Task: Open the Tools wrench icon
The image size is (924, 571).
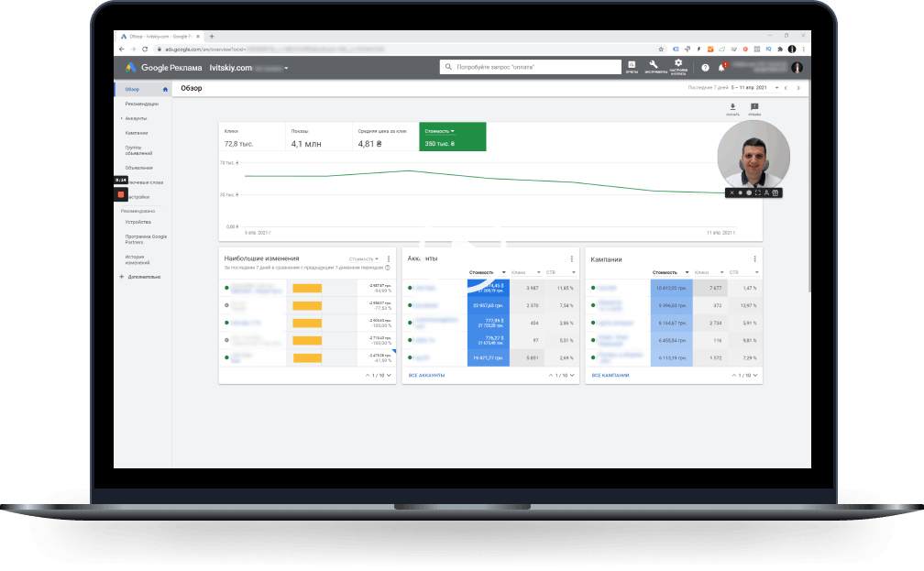Action: 653,66
